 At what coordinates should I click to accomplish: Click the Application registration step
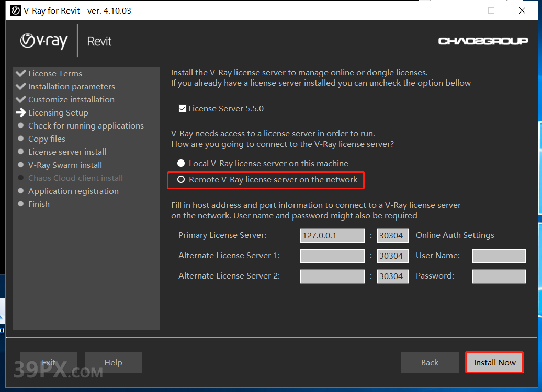[x=73, y=191]
